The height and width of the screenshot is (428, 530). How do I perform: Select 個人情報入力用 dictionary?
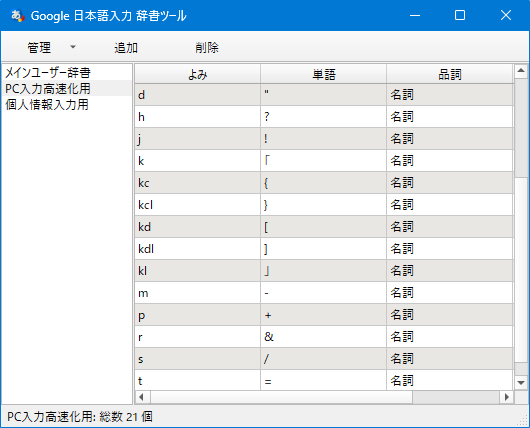(x=47, y=104)
